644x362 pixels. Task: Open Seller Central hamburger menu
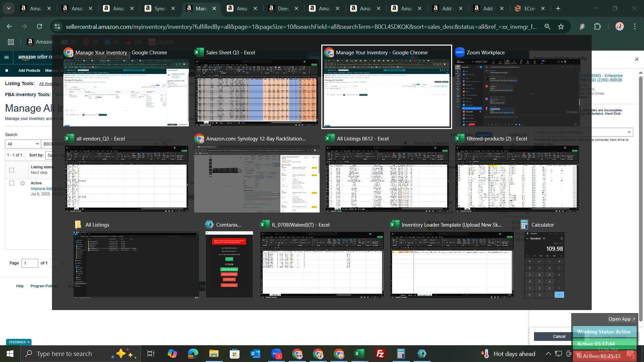point(6,57)
